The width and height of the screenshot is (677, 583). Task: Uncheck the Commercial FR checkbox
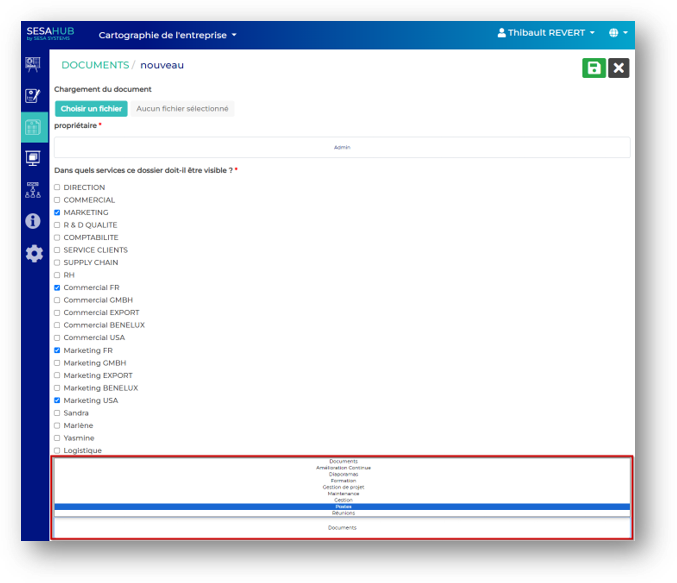point(57,288)
